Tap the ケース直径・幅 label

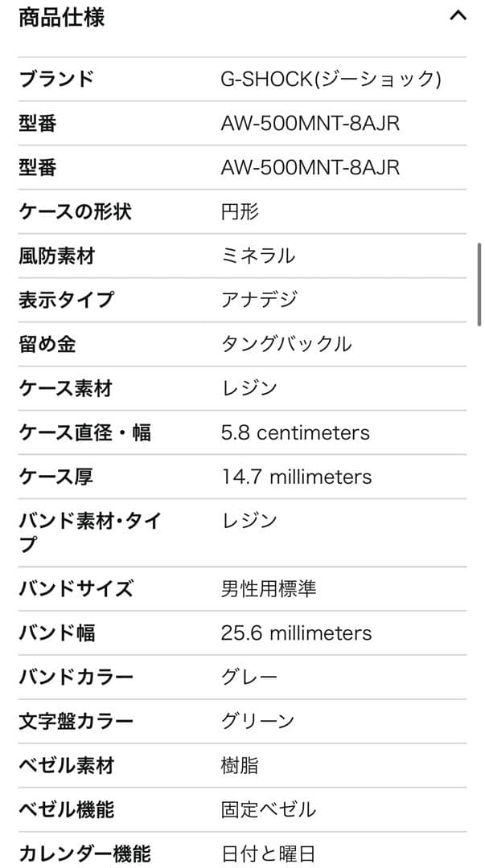click(84, 432)
